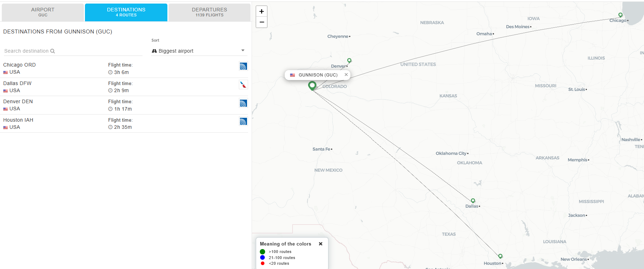Click the GUNNISON (GUC) popup label
This screenshot has height=269, width=644.
tap(318, 75)
